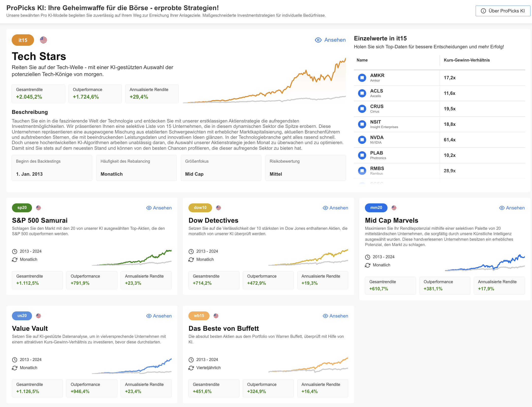Click the 1. Jan. 2013 backtesting start
Screen dimensions: 532x407
click(29, 174)
